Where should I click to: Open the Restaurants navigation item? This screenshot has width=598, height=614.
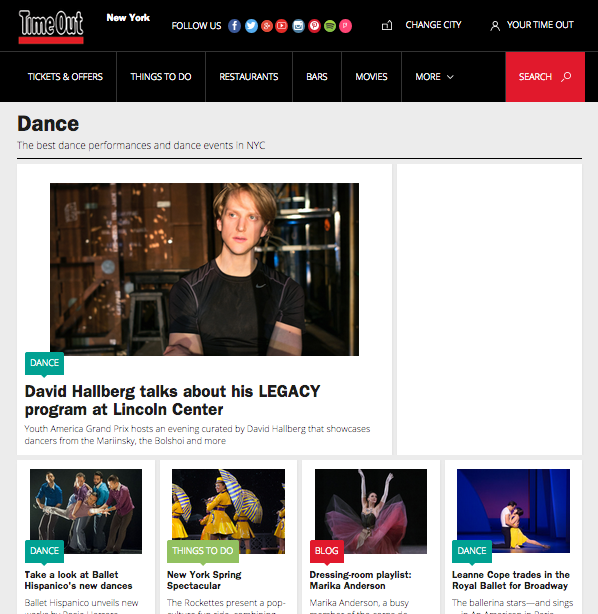(249, 77)
